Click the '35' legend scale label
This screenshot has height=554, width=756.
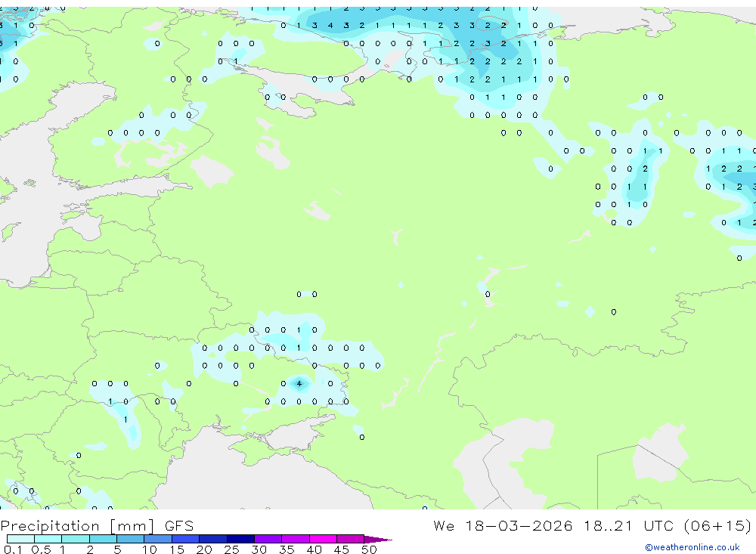tap(287, 549)
